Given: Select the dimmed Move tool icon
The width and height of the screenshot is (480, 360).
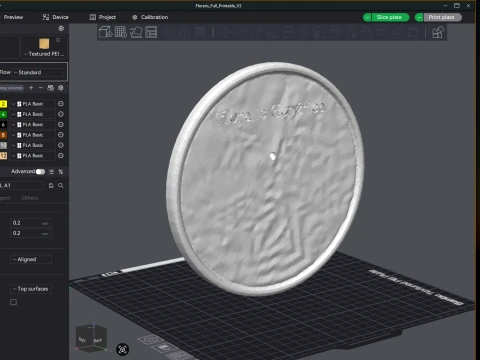Looking at the screenshot, I should [226, 32].
